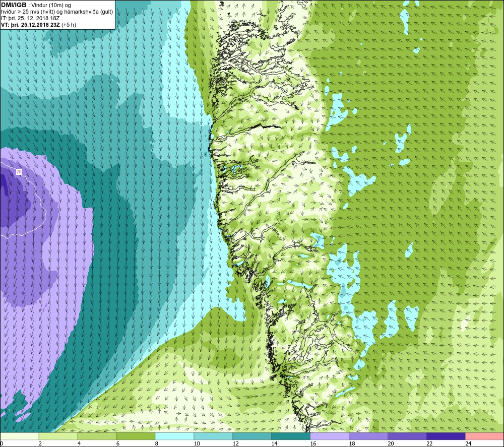Choose the dark indigo 22–24 legend swatch
Image resolution: width=504 pixels, height=447 pixels.
tap(446, 436)
